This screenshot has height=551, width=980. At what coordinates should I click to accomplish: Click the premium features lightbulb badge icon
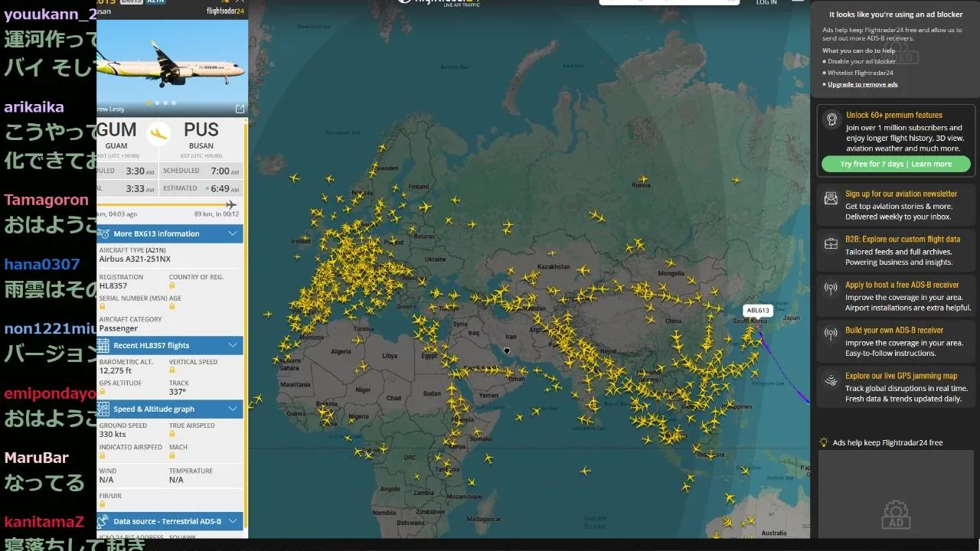(831, 119)
